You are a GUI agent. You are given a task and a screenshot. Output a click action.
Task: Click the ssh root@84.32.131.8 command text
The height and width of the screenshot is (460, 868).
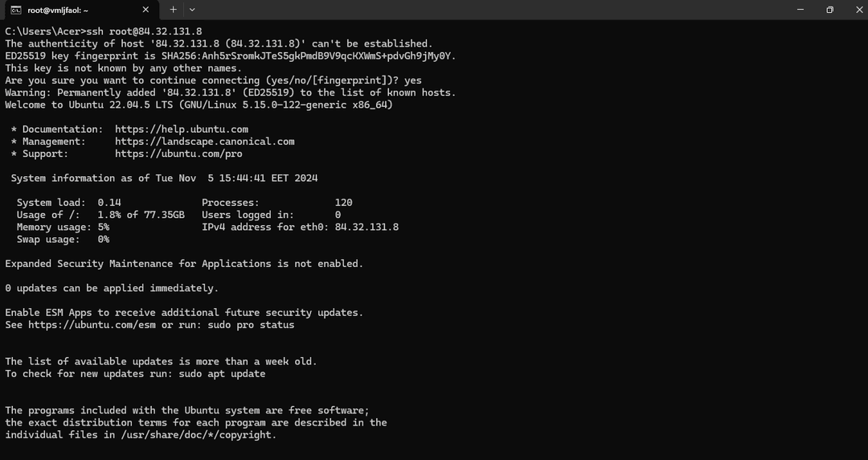pyautogui.click(x=144, y=31)
